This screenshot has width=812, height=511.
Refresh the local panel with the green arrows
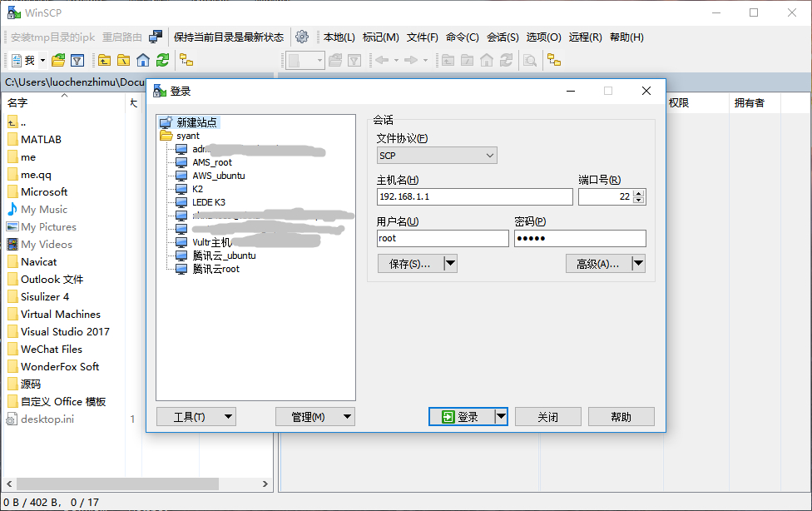pos(162,61)
